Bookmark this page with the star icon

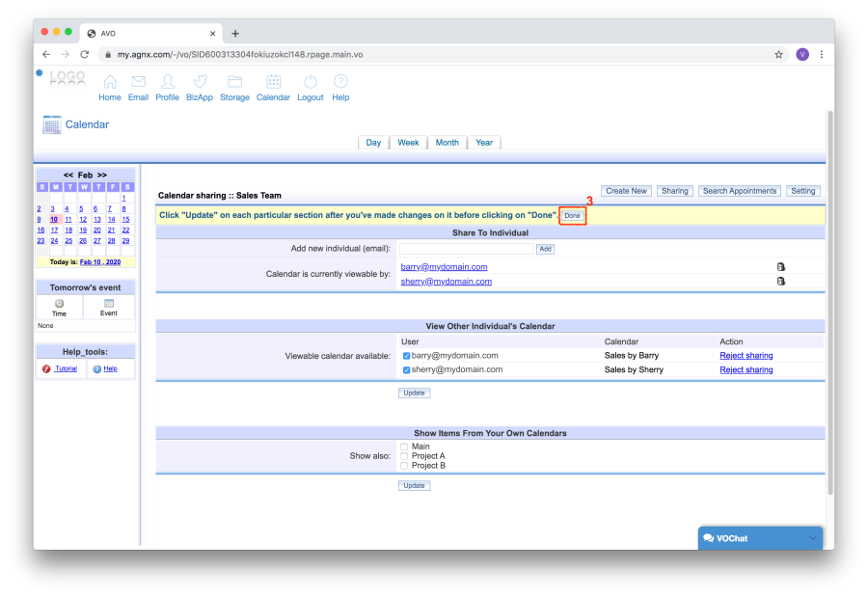coord(778,55)
